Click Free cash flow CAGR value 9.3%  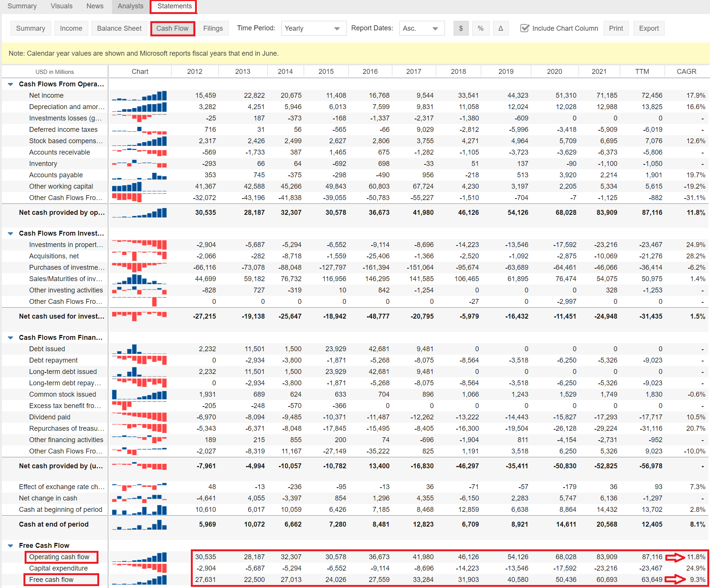point(698,580)
